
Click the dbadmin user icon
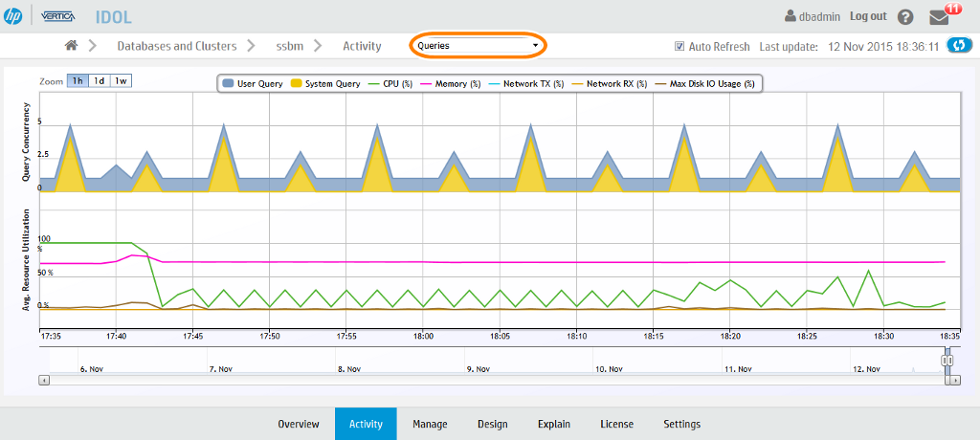(x=790, y=16)
